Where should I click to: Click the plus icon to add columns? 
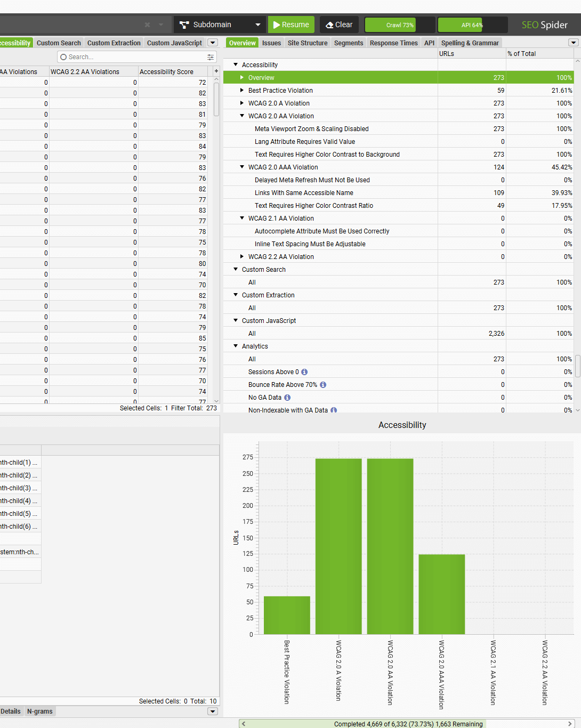click(x=216, y=71)
